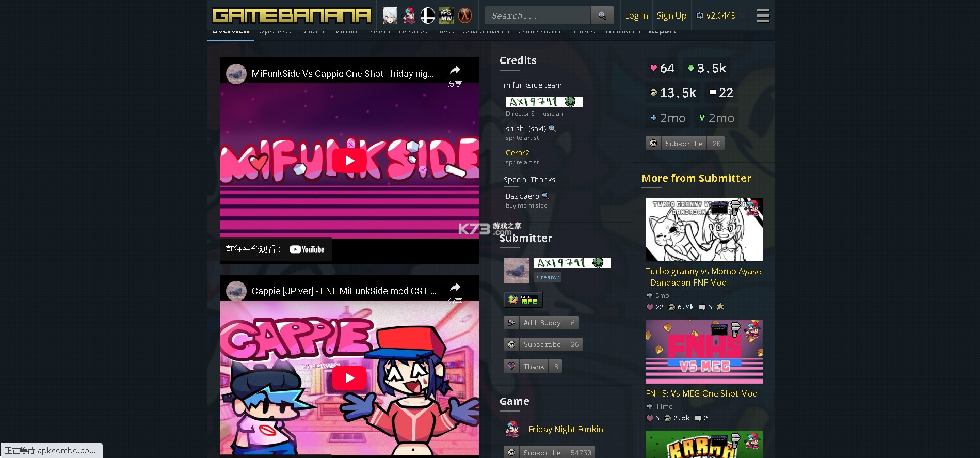This screenshot has width=980, height=458.
Task: Open the Super Smash Bros game icon
Action: coord(428,15)
